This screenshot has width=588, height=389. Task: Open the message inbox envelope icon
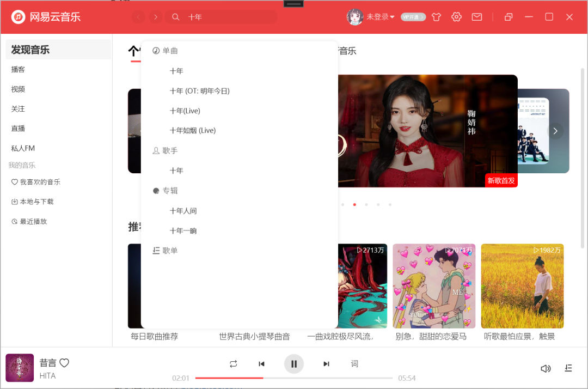[477, 17]
